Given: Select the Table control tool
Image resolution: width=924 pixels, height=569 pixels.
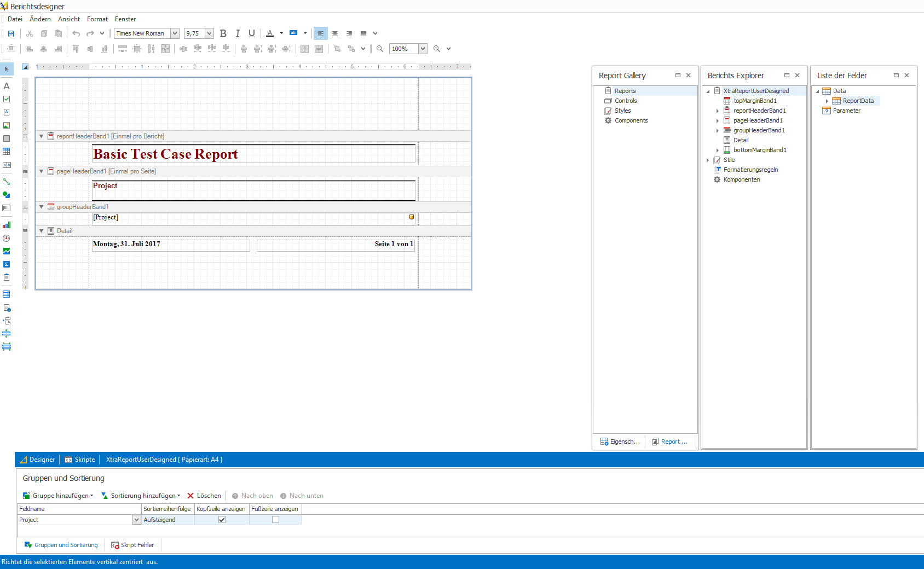Looking at the screenshot, I should point(7,152).
